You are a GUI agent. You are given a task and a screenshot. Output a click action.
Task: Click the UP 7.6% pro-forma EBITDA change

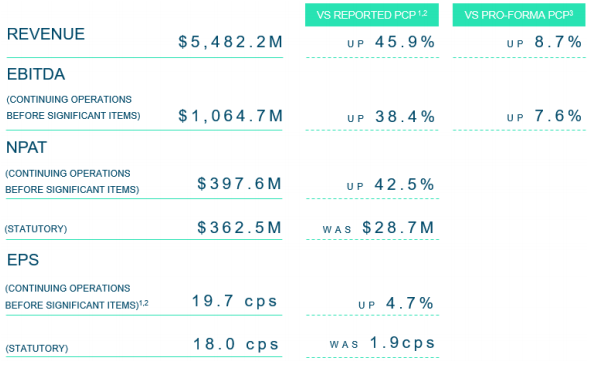pos(544,116)
